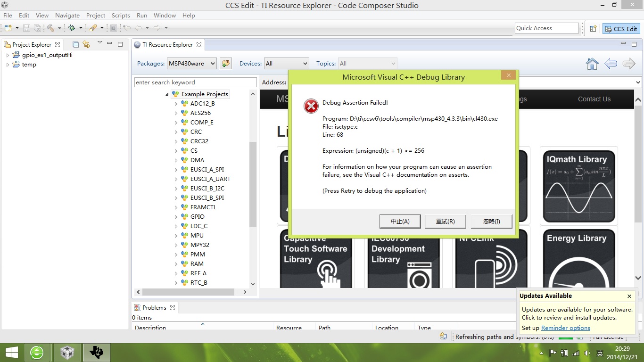
Task: Click the tree's vertical scrollbar thumb
Action: click(253, 184)
